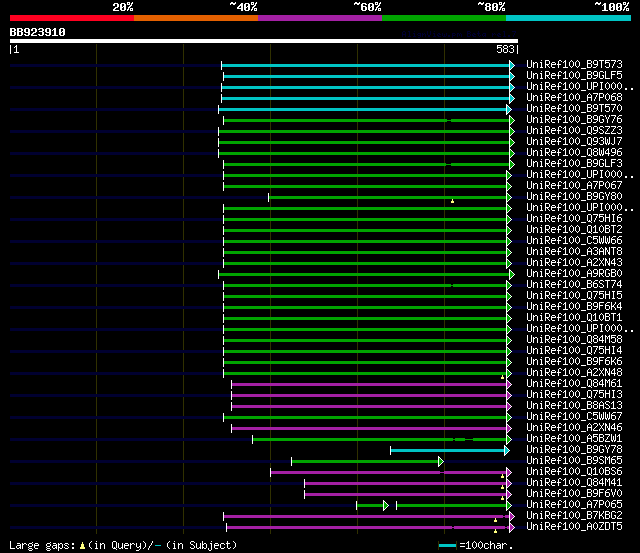Select the UniRef100_Q10BS6 label

574,472
